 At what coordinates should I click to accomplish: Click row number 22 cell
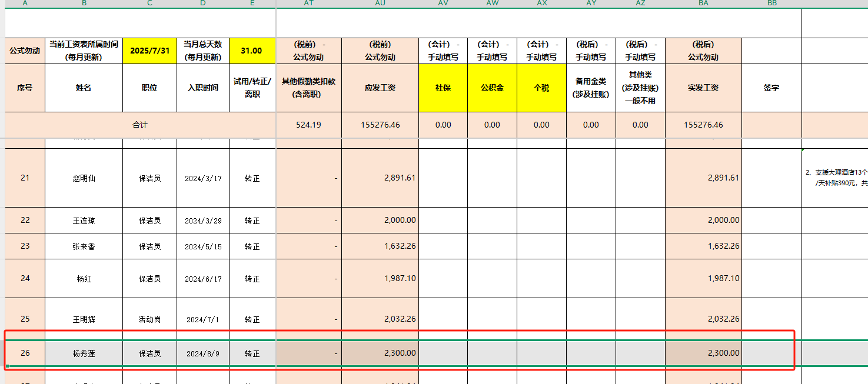(25, 220)
